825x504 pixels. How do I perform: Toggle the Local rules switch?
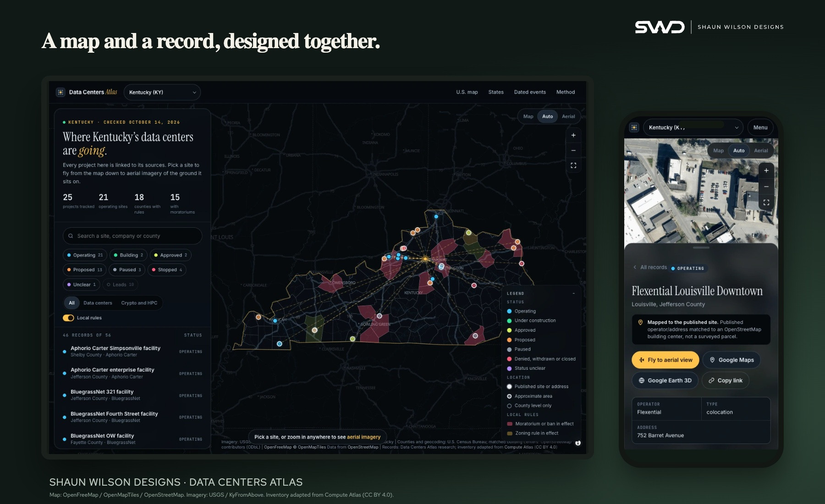(x=68, y=318)
